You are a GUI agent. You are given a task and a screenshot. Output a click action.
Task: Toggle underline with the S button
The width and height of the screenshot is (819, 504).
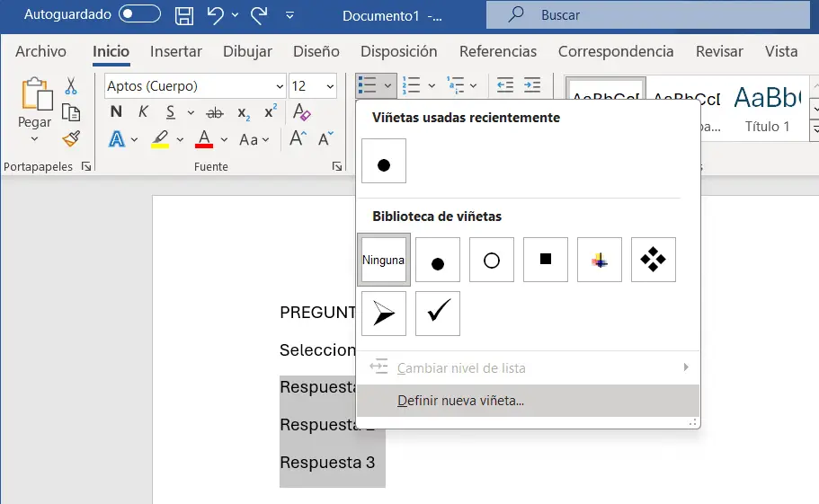point(170,111)
